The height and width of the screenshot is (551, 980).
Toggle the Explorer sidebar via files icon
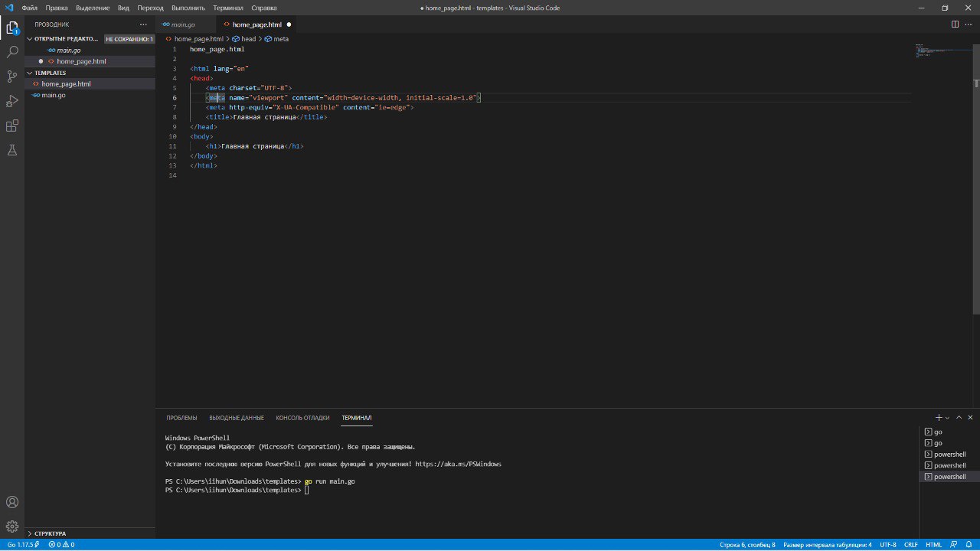coord(12,28)
